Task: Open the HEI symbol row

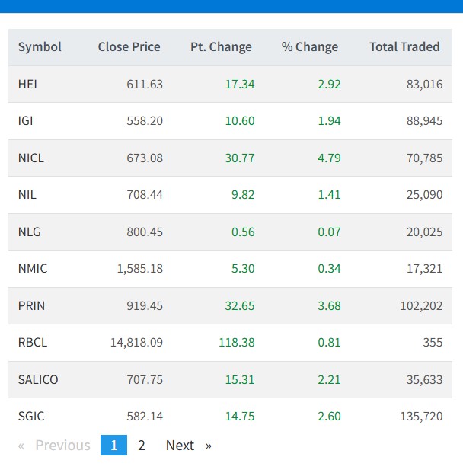Action: (x=27, y=85)
